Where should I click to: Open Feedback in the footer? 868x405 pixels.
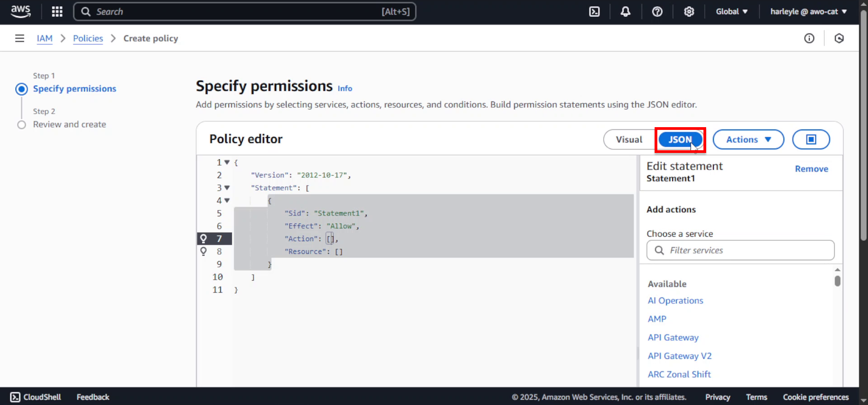[x=93, y=397]
